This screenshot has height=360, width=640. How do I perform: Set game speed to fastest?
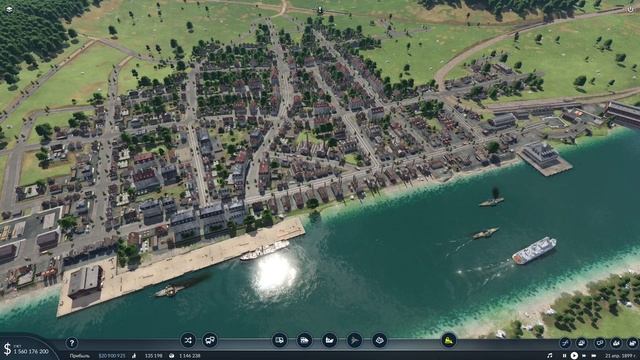pos(594,356)
